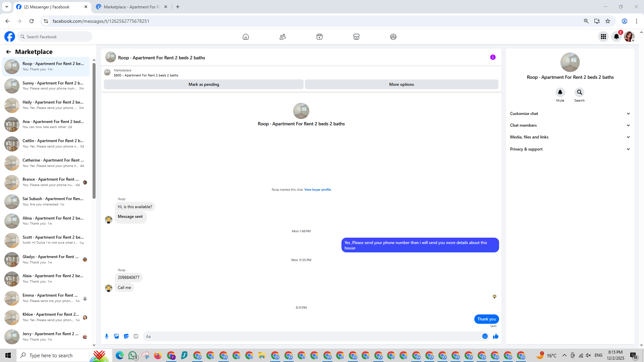Click the purple conversation info icon

tap(493, 57)
